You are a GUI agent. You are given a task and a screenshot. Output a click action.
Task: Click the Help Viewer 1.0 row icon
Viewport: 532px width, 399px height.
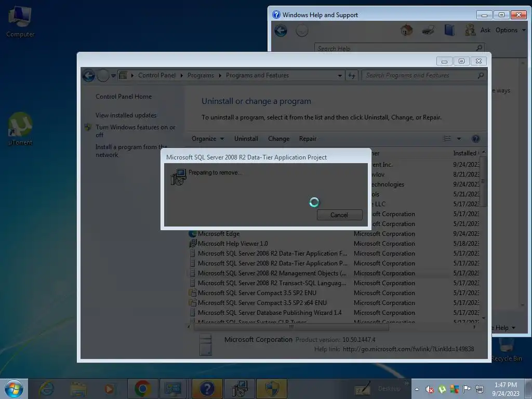pyautogui.click(x=193, y=243)
